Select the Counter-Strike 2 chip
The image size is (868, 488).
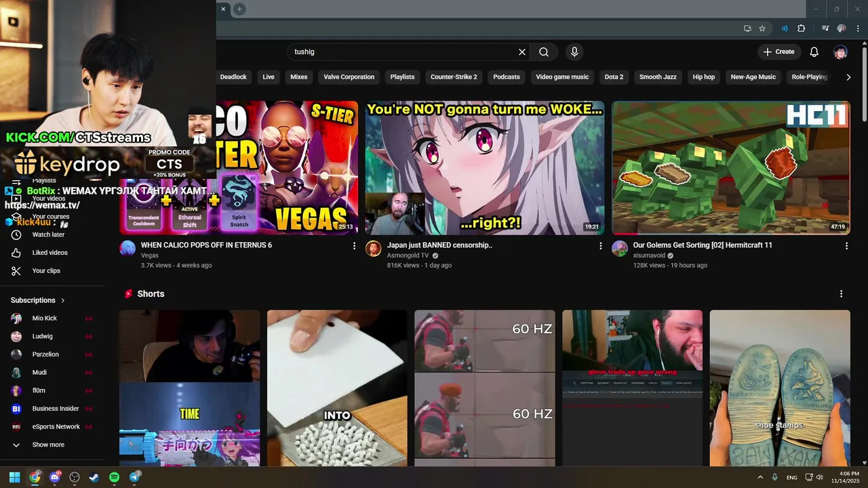454,77
